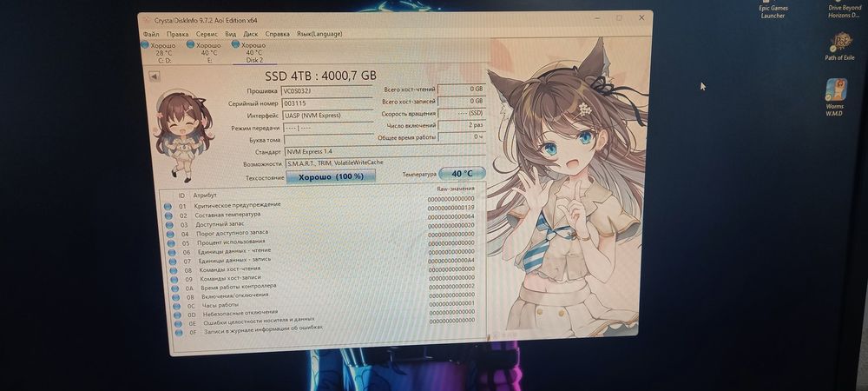Click the Режим передачи field
868x391 pixels.
pyautogui.click(x=329, y=128)
